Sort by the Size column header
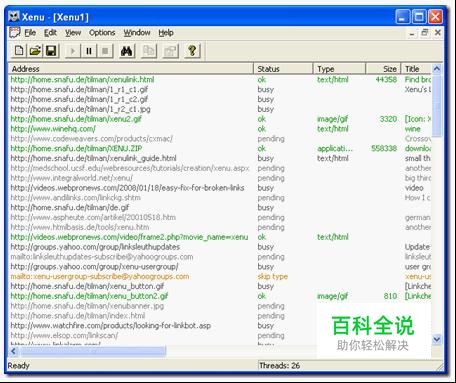Screen dimensions: 456x383 pyautogui.click(x=383, y=69)
